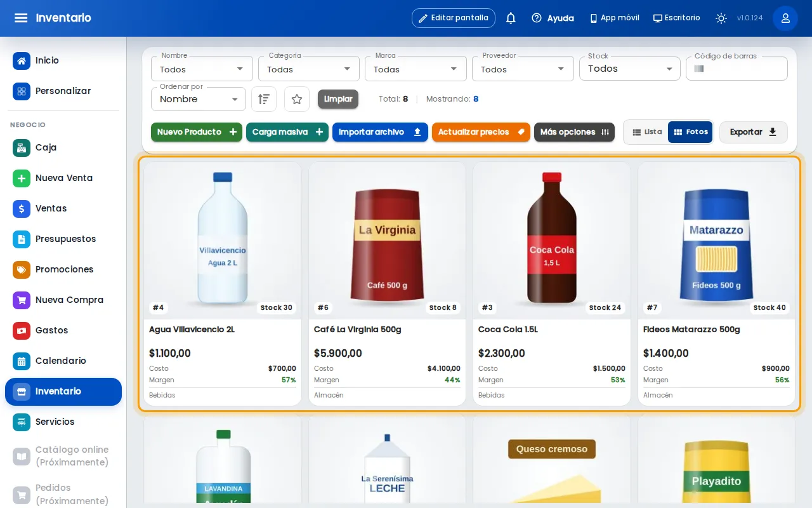Switch to Fotos view
The width and height of the screenshot is (812, 508).
tap(690, 132)
